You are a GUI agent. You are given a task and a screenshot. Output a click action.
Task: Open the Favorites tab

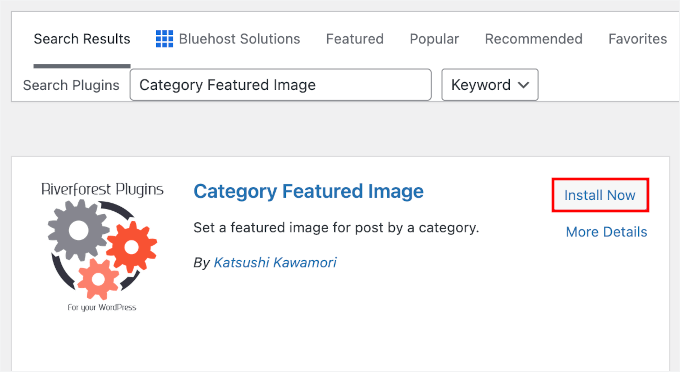(x=638, y=39)
